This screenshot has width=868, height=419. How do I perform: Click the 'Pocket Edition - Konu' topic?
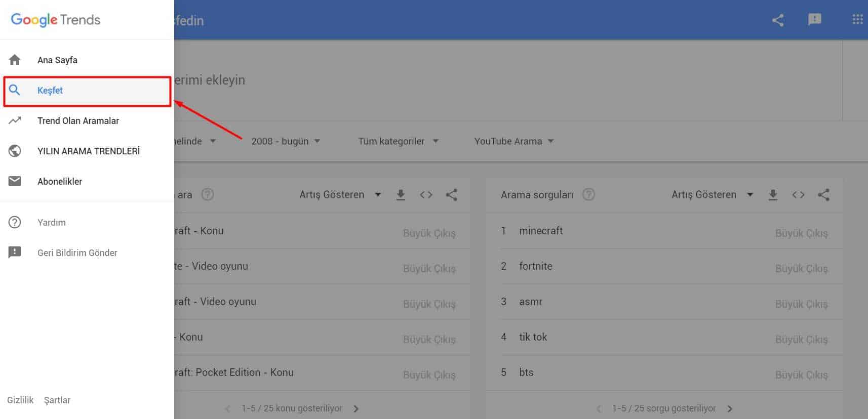coord(234,372)
